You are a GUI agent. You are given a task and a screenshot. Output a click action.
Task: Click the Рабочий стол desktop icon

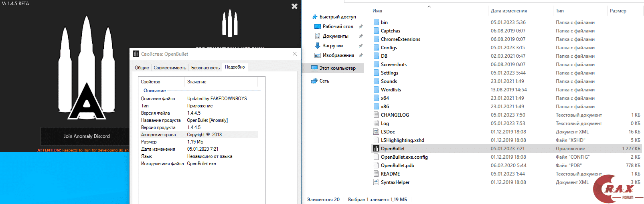click(318, 26)
